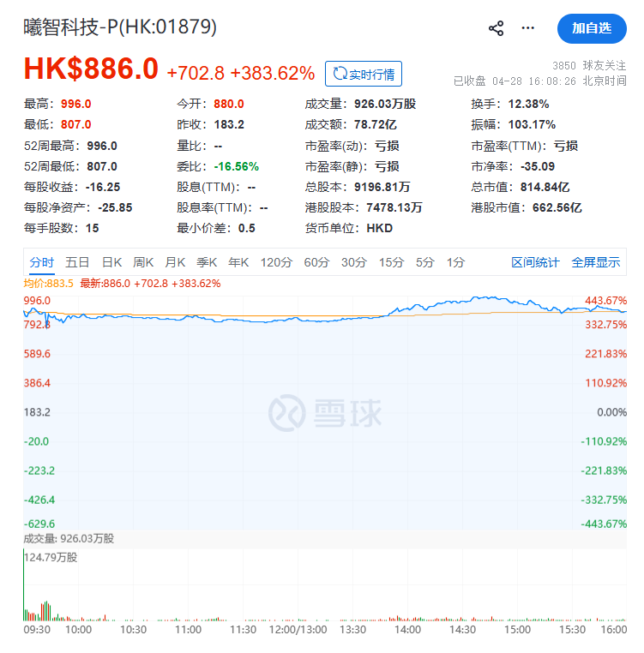
Task: Select the 分时 chart tab
Action: point(42,262)
